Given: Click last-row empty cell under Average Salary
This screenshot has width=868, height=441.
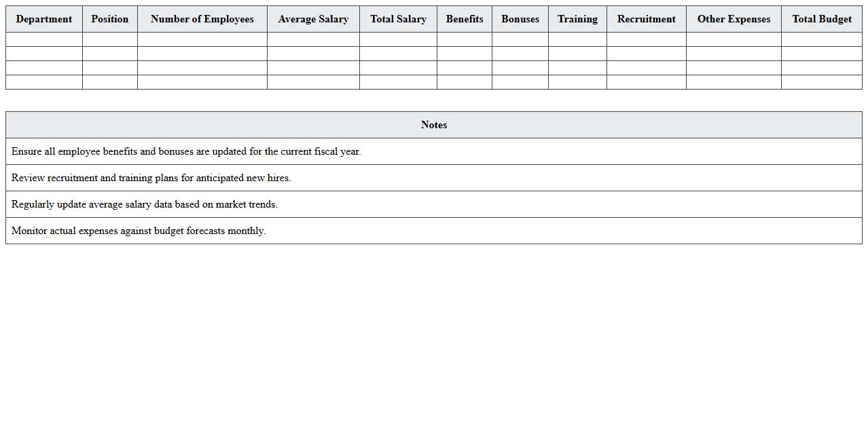Looking at the screenshot, I should click(313, 82).
